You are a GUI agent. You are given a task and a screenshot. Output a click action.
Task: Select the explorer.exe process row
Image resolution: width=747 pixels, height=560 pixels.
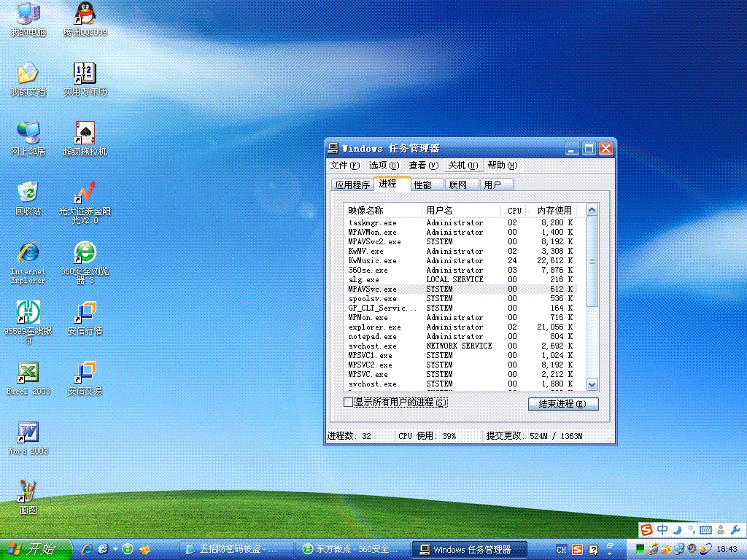coord(461,327)
